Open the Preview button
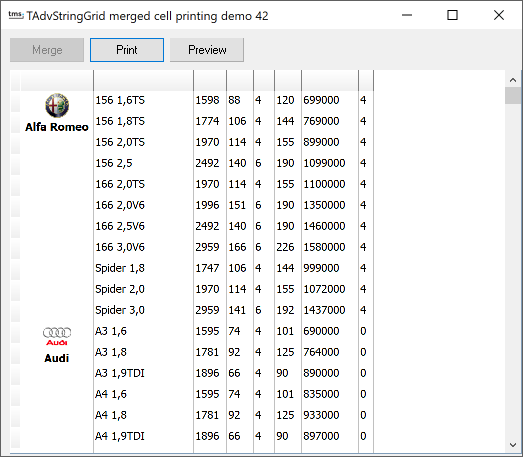The height and width of the screenshot is (457, 523). (207, 50)
